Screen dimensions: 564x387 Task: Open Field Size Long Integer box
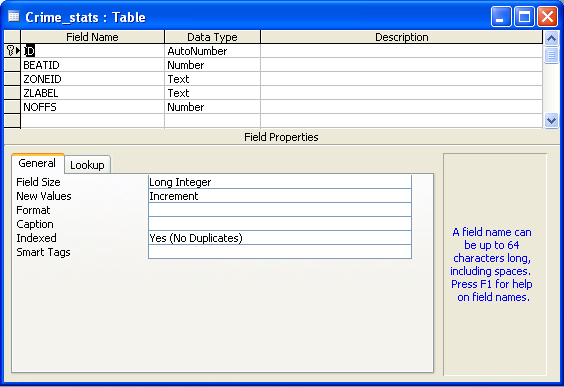280,182
